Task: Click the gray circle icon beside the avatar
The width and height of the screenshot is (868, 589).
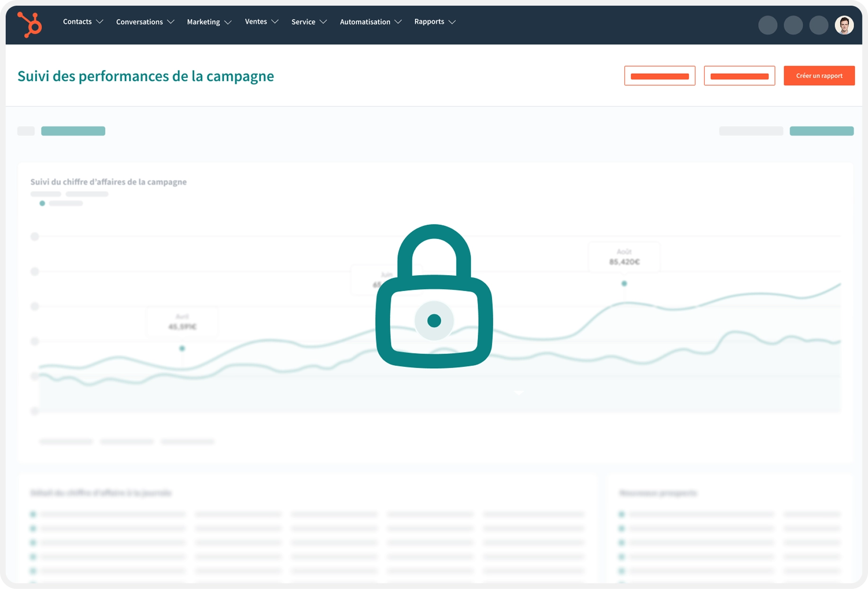Action: click(818, 25)
